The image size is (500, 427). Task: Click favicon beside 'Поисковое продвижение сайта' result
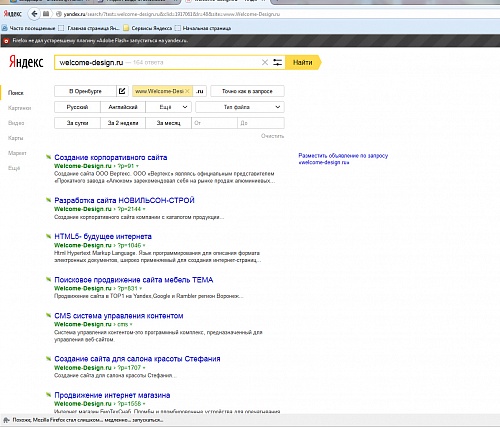point(49,279)
